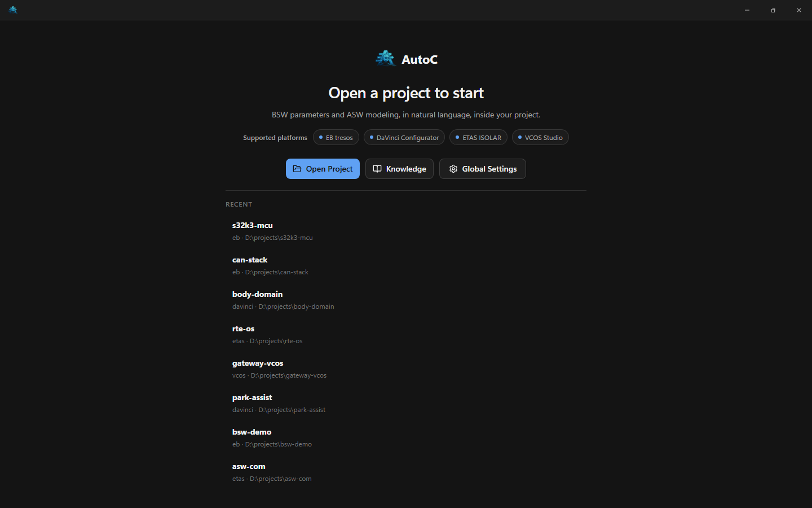Open recent project gateway-vcos
This screenshot has width=812, height=508.
point(406,369)
